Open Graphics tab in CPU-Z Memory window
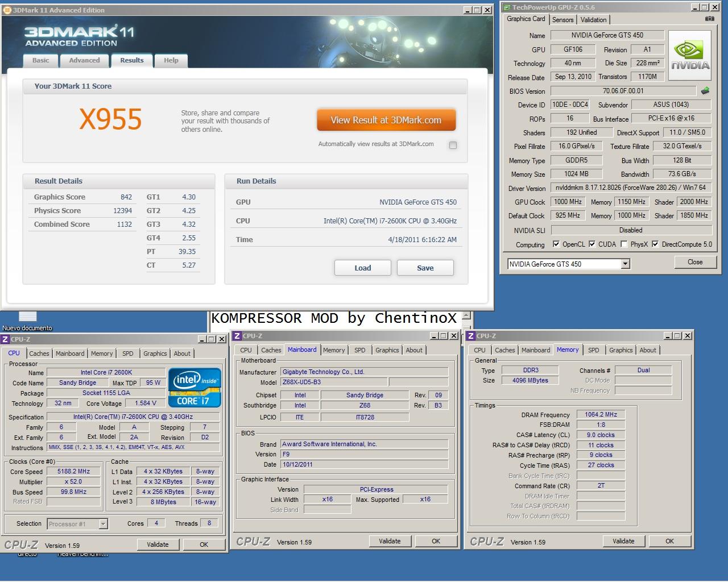Screen dimensions: 728x582 (621, 350)
